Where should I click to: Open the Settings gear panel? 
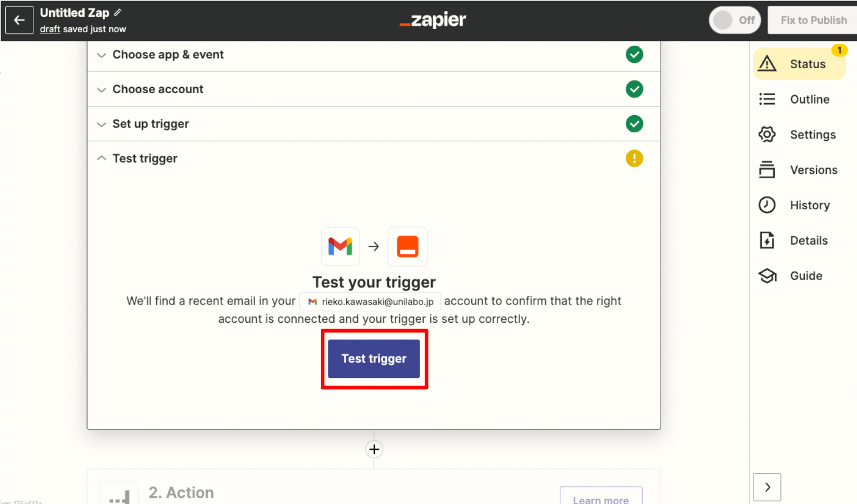click(799, 135)
